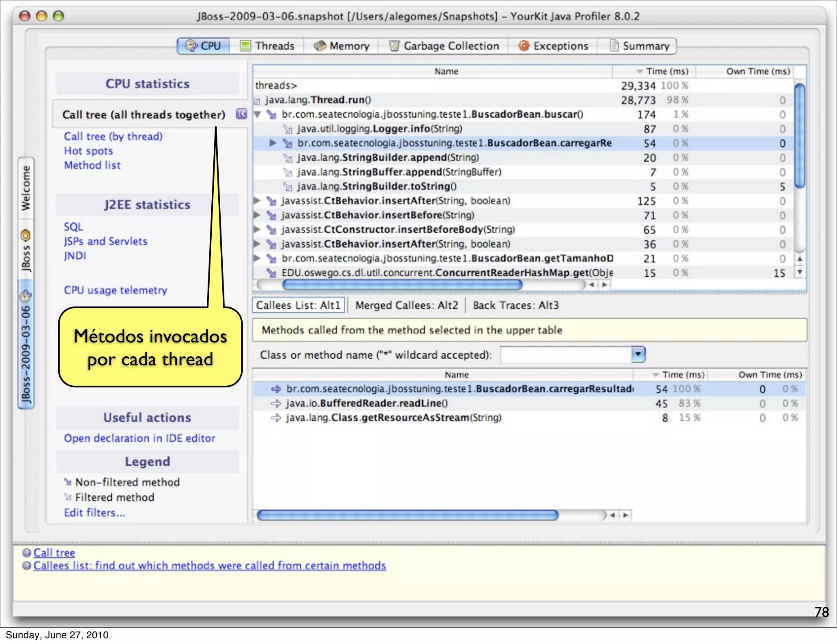
Task: Click the CPU tab clock icon
Action: (x=190, y=46)
